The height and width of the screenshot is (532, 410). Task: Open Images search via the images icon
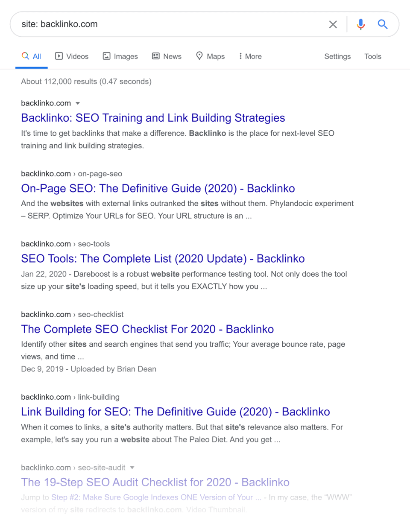106,56
